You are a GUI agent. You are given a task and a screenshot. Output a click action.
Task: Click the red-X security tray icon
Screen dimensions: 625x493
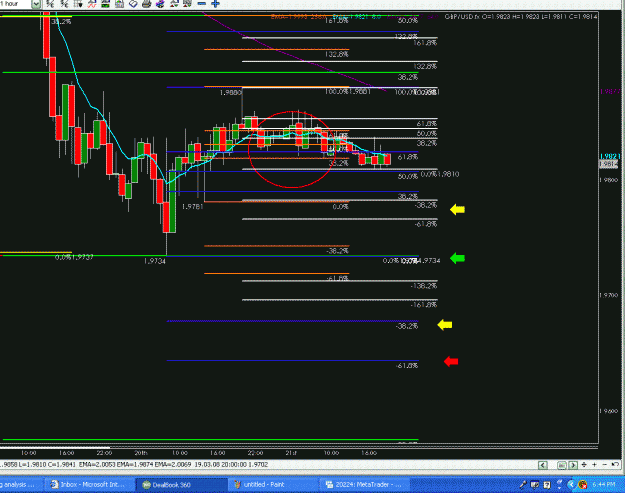coord(583,485)
